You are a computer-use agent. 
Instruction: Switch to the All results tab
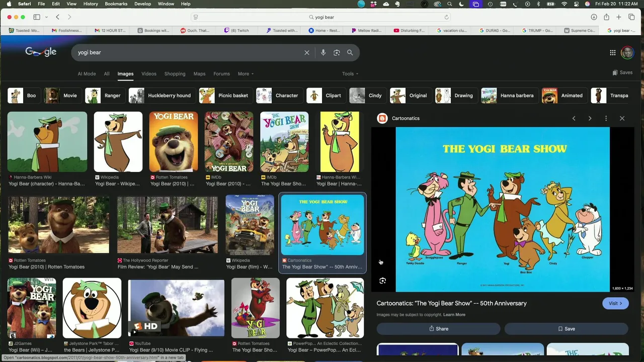107,74
